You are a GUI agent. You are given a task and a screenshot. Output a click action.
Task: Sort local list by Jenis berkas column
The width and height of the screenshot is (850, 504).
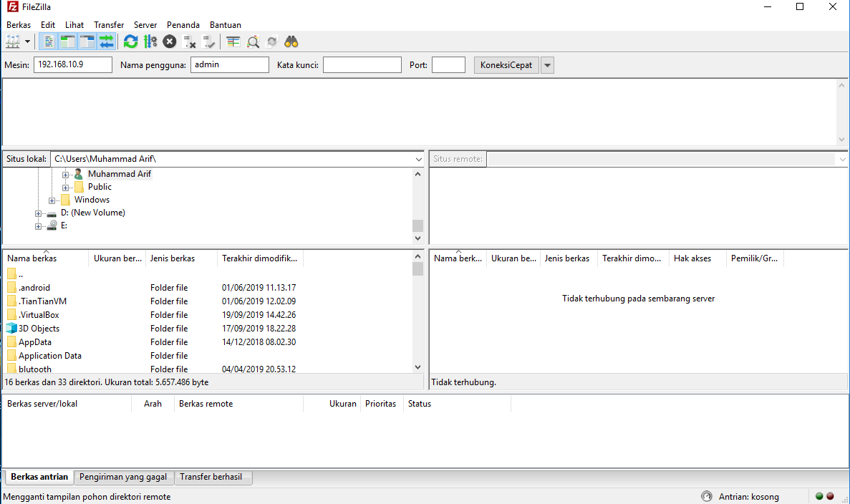pos(181,258)
